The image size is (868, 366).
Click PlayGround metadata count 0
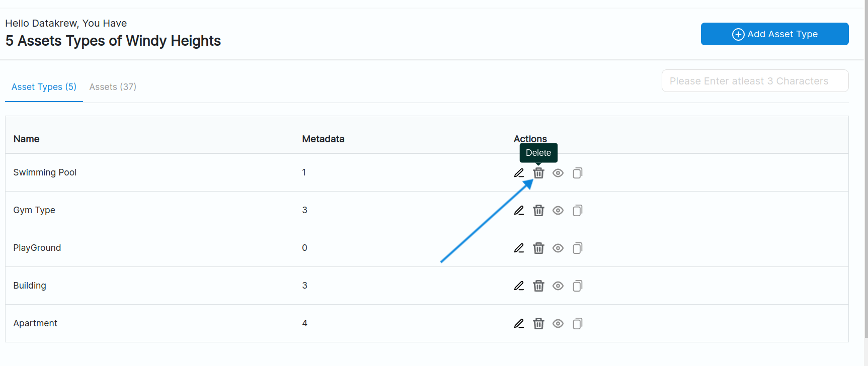tap(304, 248)
